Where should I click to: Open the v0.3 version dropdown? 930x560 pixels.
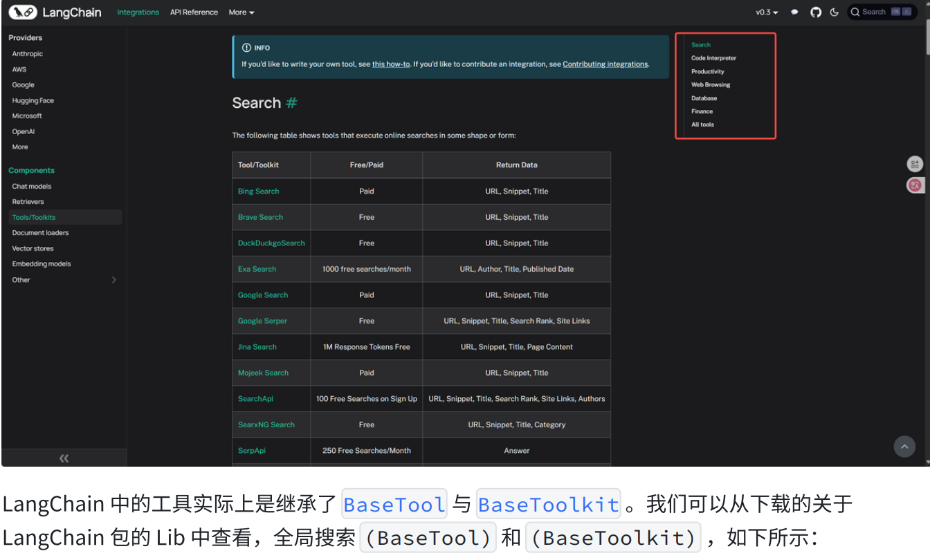click(x=767, y=12)
